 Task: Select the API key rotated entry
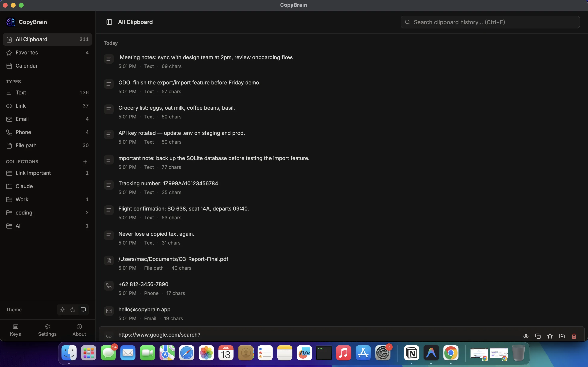pos(342,137)
